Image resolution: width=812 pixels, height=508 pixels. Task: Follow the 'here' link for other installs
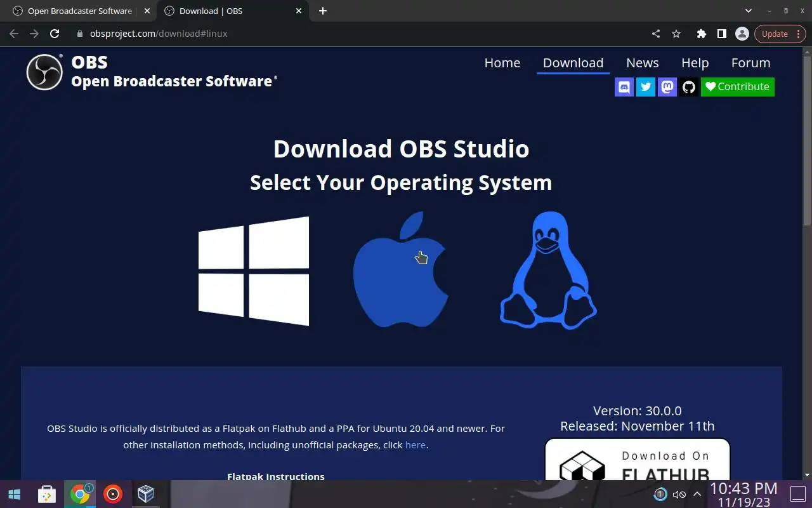coord(416,445)
